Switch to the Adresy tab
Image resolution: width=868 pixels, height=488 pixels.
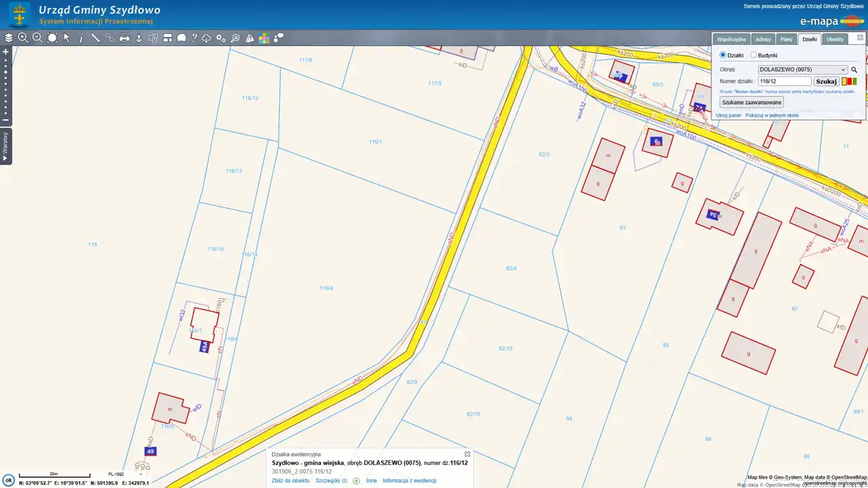pyautogui.click(x=763, y=39)
